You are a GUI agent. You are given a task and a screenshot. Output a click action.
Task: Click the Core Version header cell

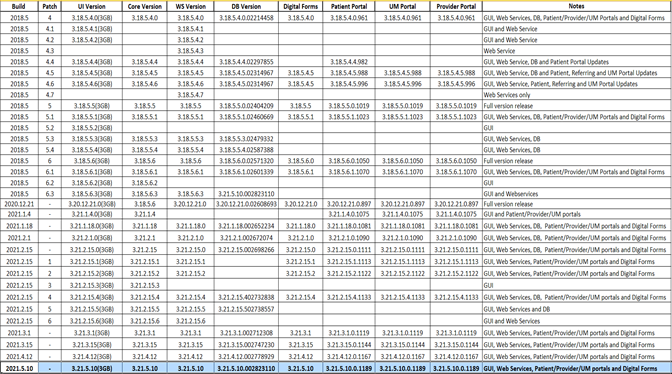145,6
